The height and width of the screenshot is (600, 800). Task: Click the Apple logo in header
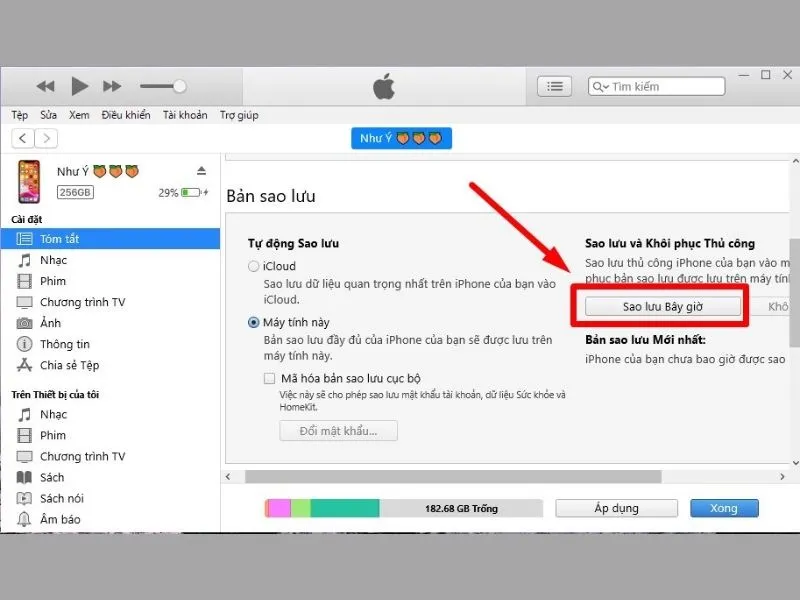click(x=384, y=86)
